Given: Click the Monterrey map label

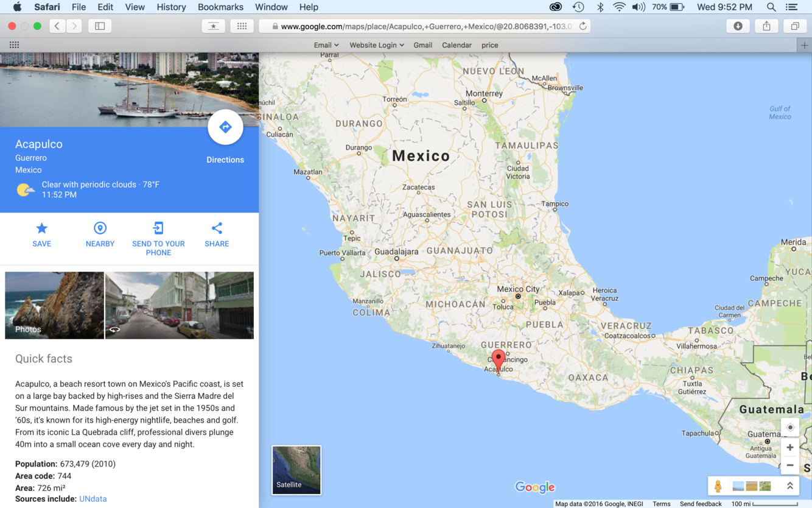Looking at the screenshot, I should [x=484, y=94].
